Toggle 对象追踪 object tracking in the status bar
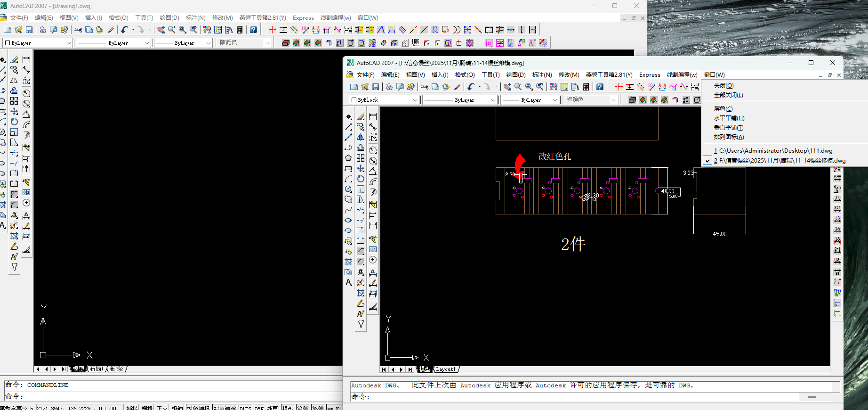 point(225,408)
